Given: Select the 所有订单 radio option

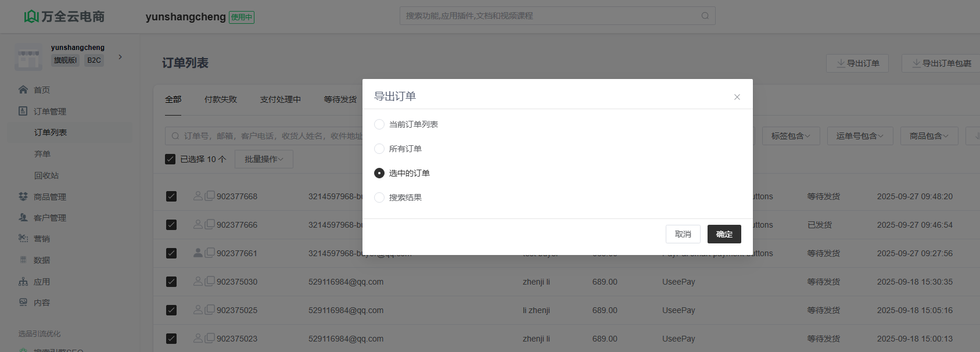Looking at the screenshot, I should 379,149.
